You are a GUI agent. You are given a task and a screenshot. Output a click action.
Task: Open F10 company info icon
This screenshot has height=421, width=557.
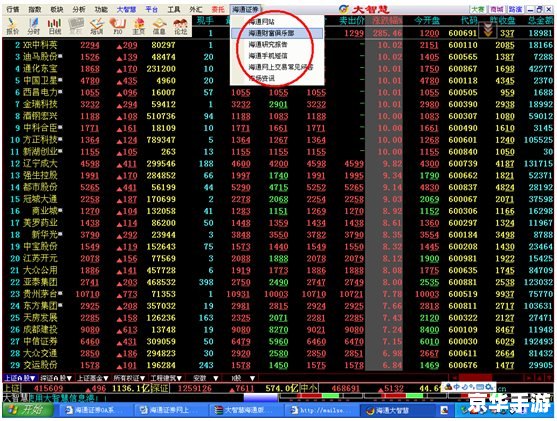[x=118, y=26]
